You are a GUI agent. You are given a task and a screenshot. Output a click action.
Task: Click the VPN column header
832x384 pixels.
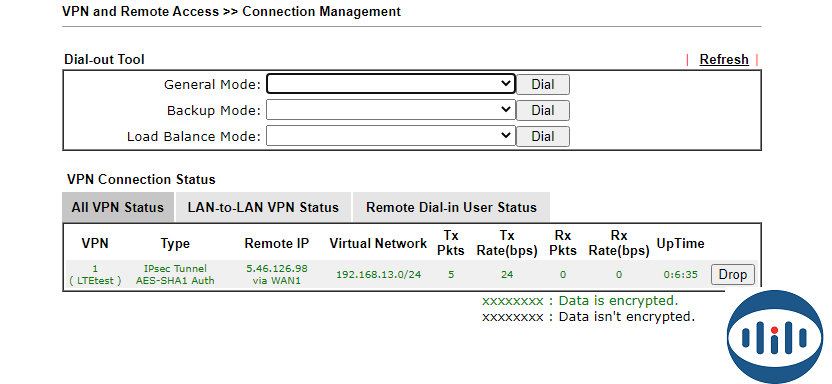point(95,243)
